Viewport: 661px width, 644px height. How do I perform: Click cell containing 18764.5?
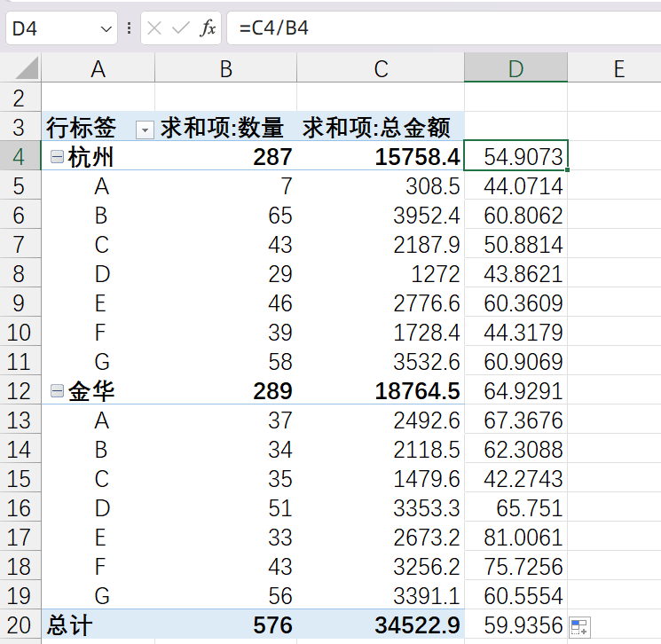[381, 390]
